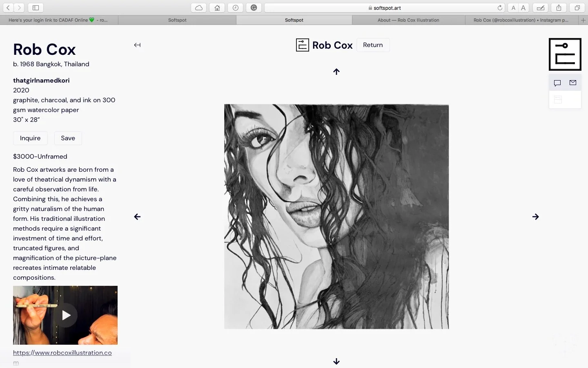Navigate up with the arrow above artwork
This screenshot has width=588, height=368.
click(x=336, y=72)
